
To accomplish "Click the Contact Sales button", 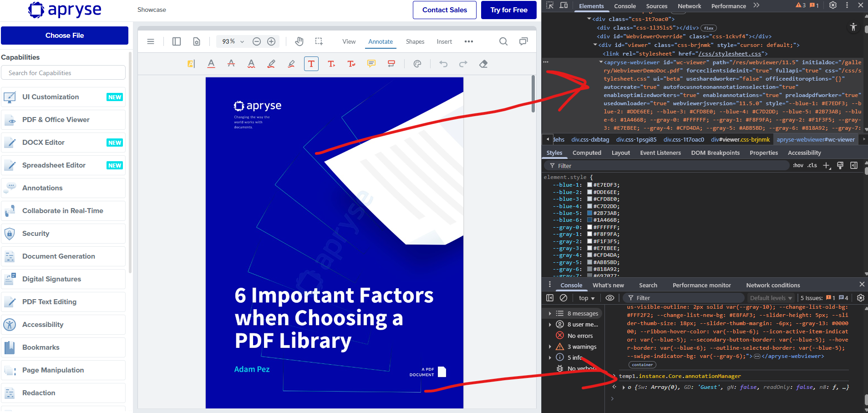I will tap(445, 10).
